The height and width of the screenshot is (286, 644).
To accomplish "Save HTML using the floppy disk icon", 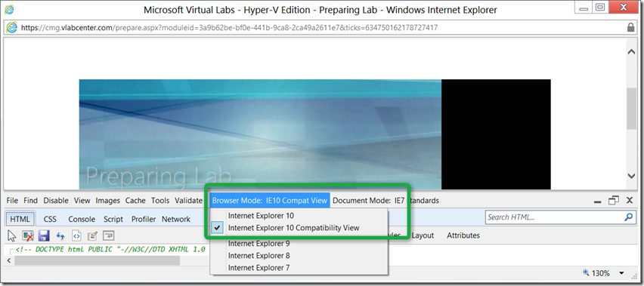I will (x=44, y=236).
